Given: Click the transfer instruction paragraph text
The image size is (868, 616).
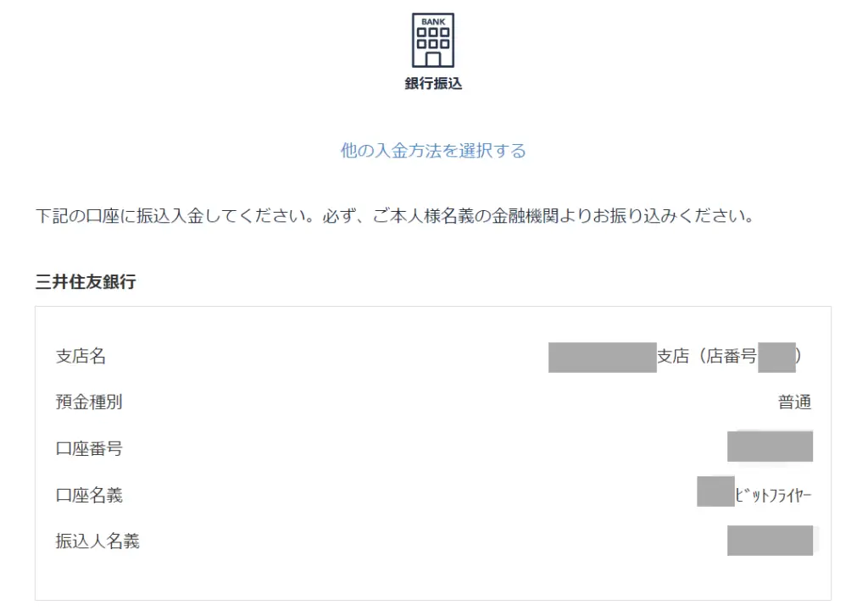Looking at the screenshot, I should pos(395,216).
